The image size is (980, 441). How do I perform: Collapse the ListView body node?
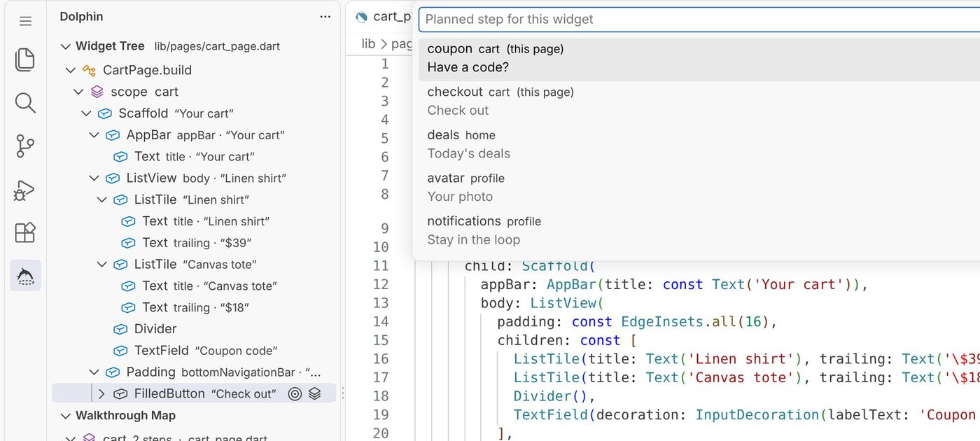pyautogui.click(x=94, y=178)
